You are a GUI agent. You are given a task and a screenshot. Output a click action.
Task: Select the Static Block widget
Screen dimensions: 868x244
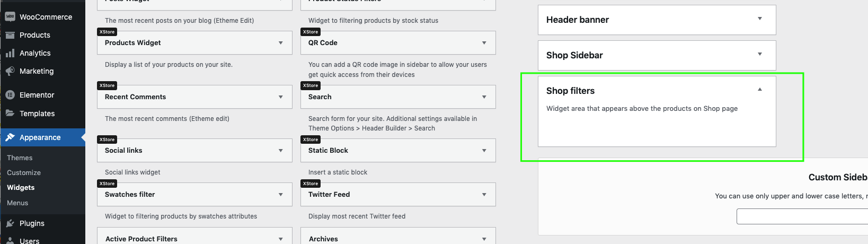pos(398,151)
